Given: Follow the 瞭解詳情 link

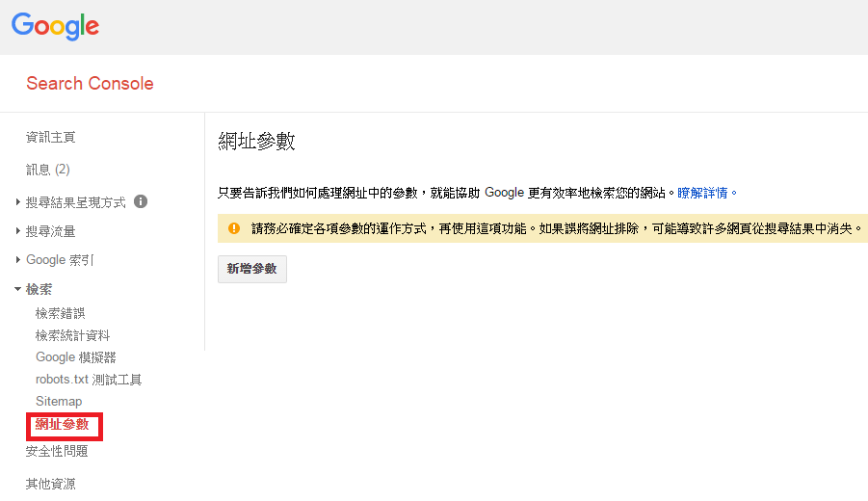Looking at the screenshot, I should click(702, 193).
